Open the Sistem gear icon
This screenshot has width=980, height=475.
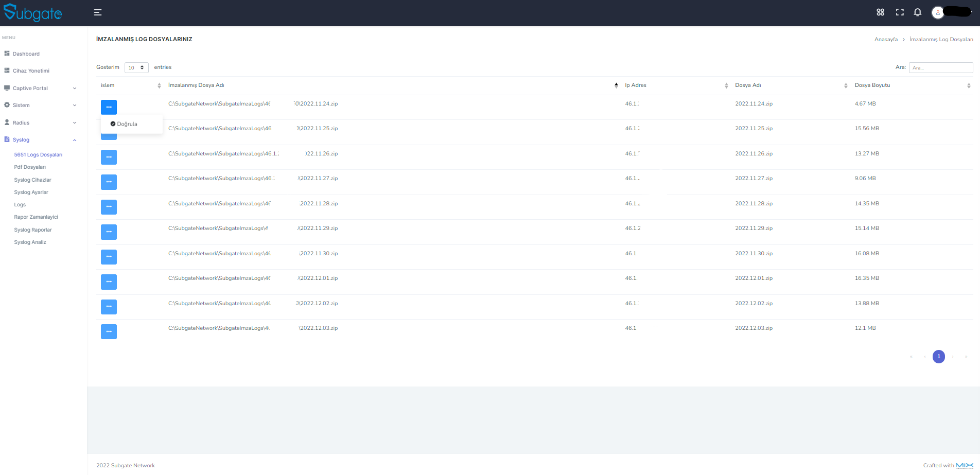7,105
